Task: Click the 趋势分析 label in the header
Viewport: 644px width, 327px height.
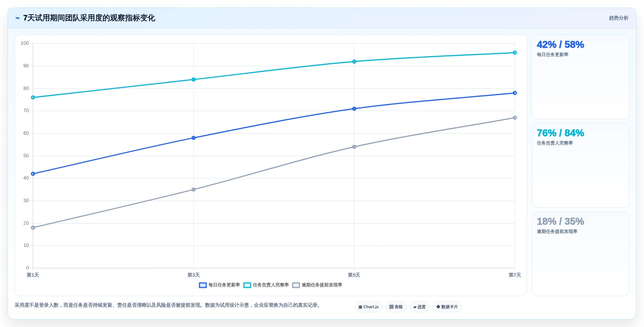Action: pos(618,18)
